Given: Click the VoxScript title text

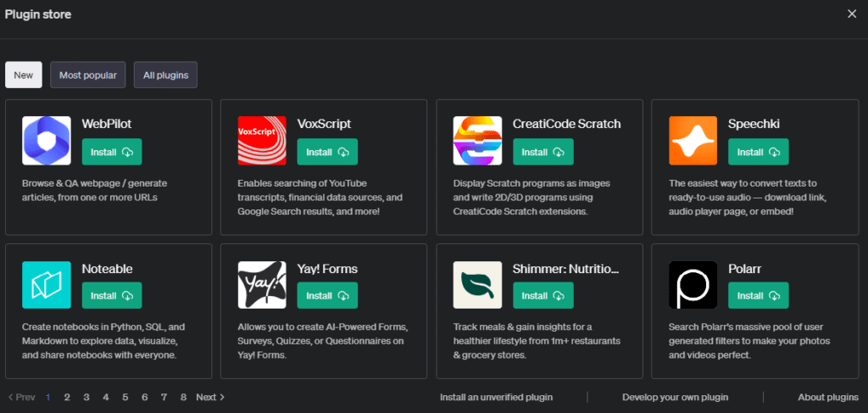Looking at the screenshot, I should [x=325, y=124].
